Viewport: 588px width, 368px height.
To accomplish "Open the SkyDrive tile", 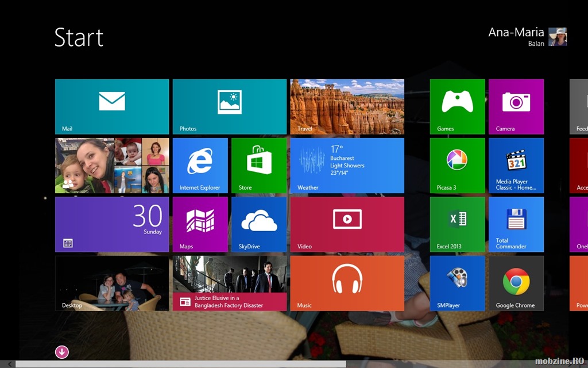I will (259, 225).
